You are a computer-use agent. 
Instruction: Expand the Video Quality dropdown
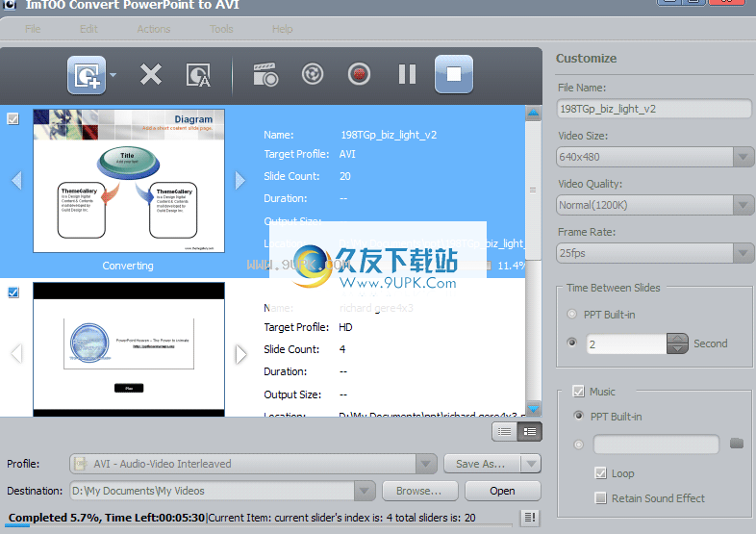coord(743,206)
